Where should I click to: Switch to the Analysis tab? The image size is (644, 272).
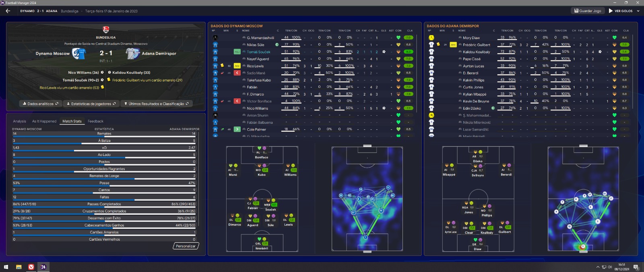[x=19, y=121]
